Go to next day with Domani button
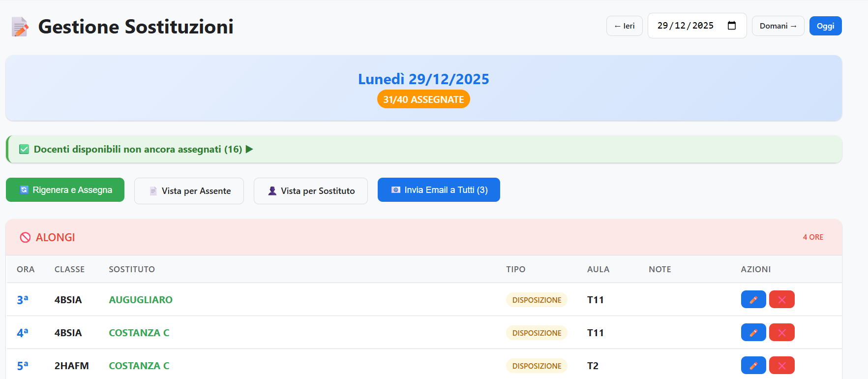The image size is (868, 379). pos(778,26)
